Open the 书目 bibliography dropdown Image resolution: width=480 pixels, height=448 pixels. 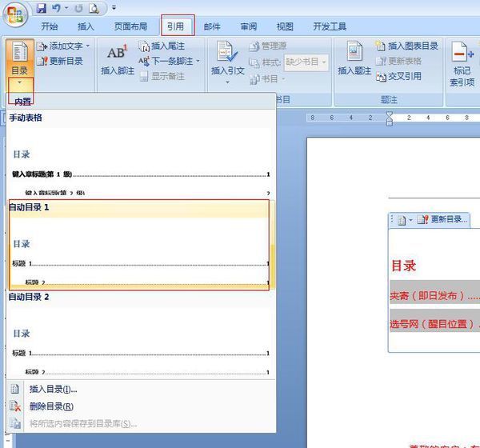[x=267, y=79]
